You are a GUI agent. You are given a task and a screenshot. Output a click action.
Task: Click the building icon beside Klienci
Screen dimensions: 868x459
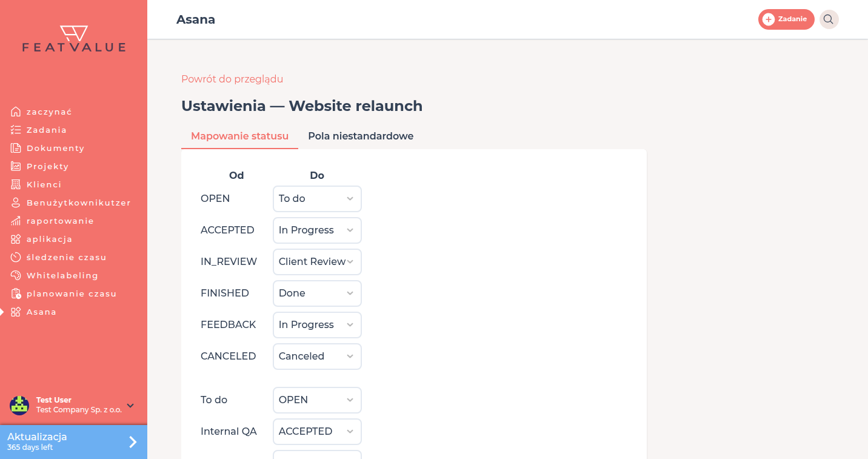(x=16, y=184)
